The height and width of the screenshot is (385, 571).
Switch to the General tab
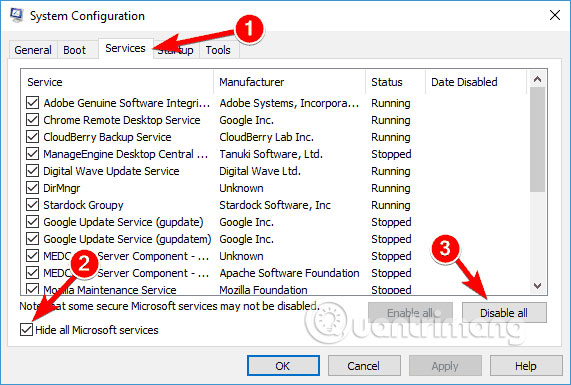point(33,50)
